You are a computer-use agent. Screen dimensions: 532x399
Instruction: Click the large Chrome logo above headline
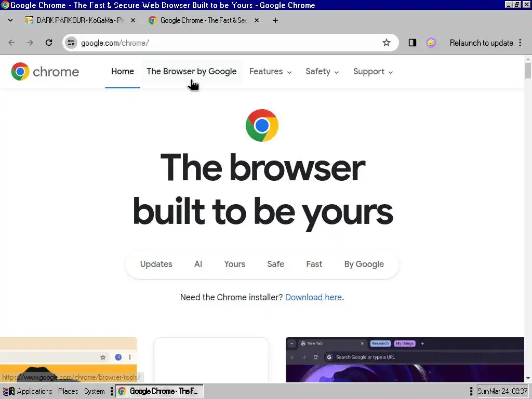[262, 126]
